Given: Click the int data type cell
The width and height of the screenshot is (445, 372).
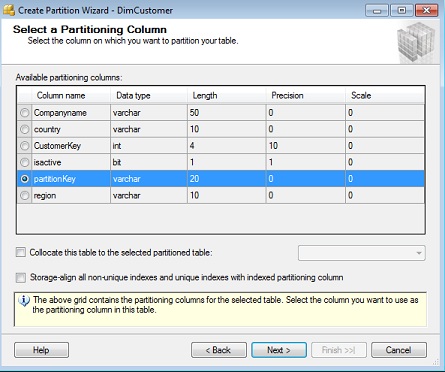Looking at the screenshot, I should tap(149, 146).
